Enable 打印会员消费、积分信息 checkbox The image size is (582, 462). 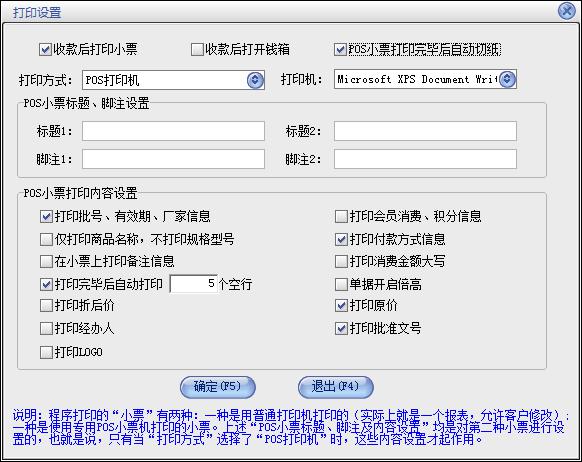tap(341, 216)
